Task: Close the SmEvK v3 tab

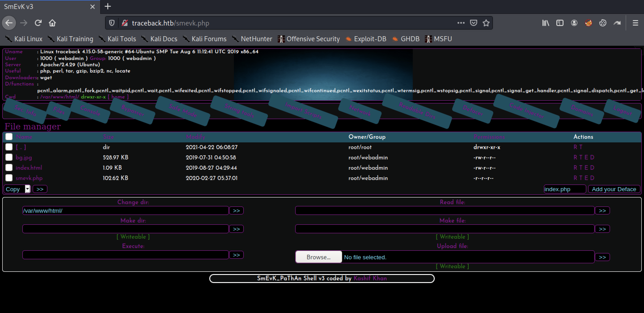Action: [93, 7]
